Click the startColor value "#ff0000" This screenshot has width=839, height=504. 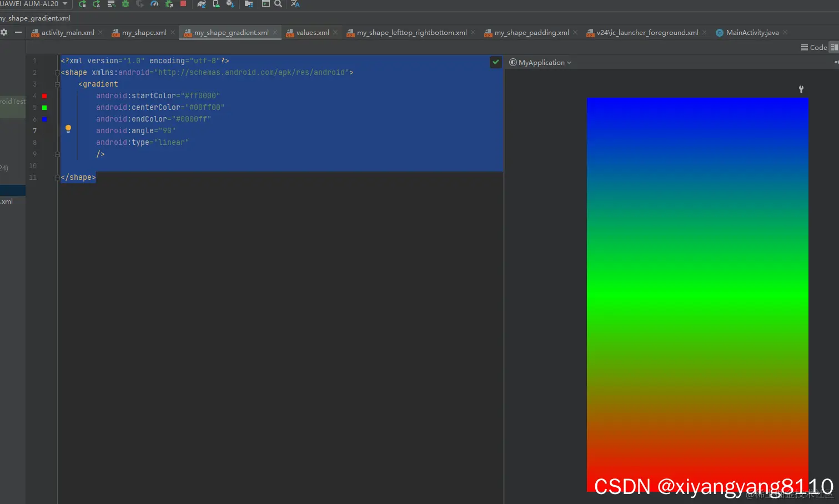(200, 96)
